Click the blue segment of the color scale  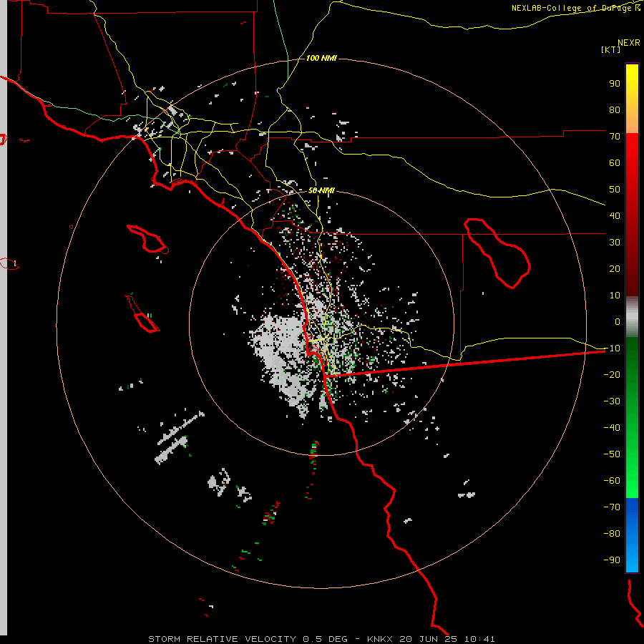(x=632, y=535)
